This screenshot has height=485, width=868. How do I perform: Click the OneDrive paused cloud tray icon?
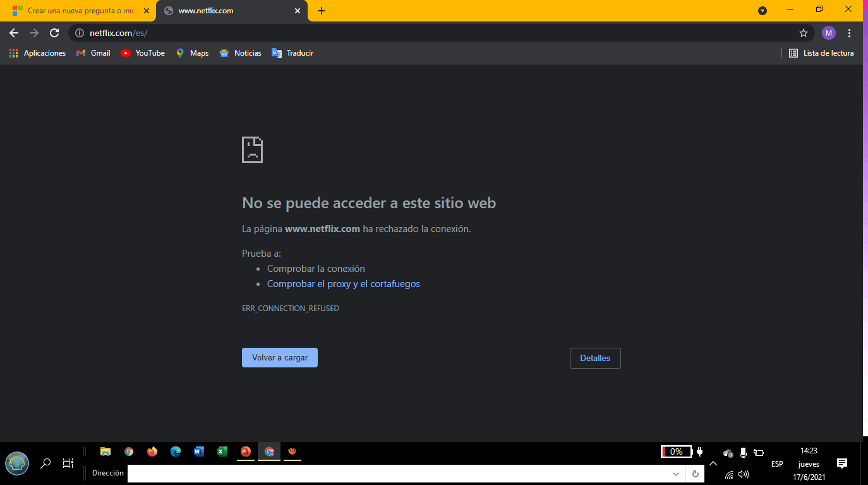tap(728, 453)
